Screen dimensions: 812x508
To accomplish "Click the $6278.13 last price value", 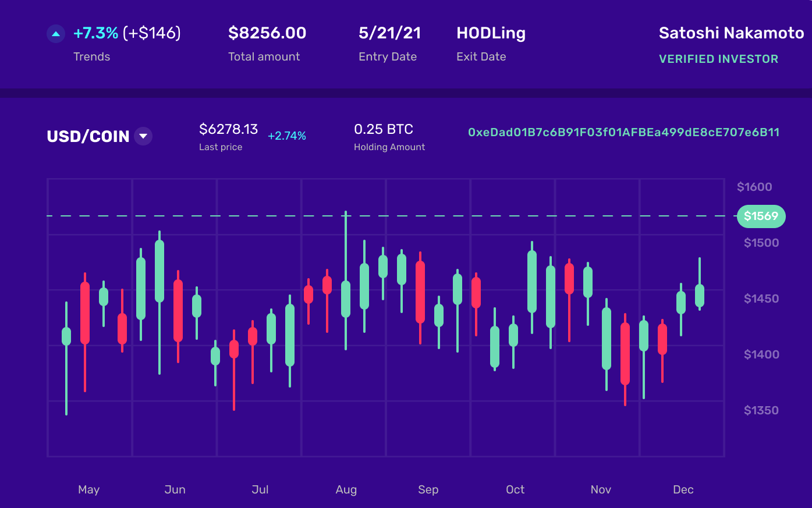I will (x=228, y=129).
